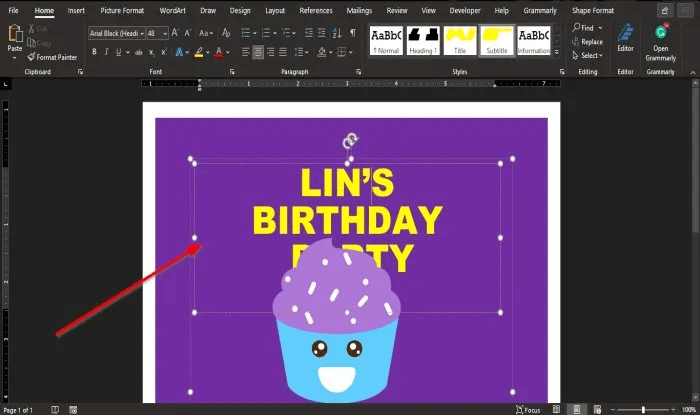Decrease font size with the small A icon
This screenshot has width=700, height=415.
[188, 33]
